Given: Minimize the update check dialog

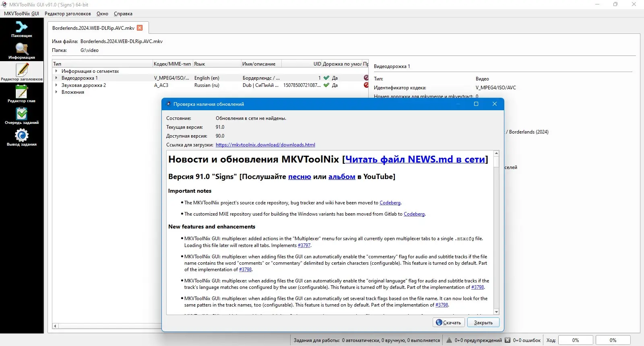Looking at the screenshot, I should tap(458, 104).
